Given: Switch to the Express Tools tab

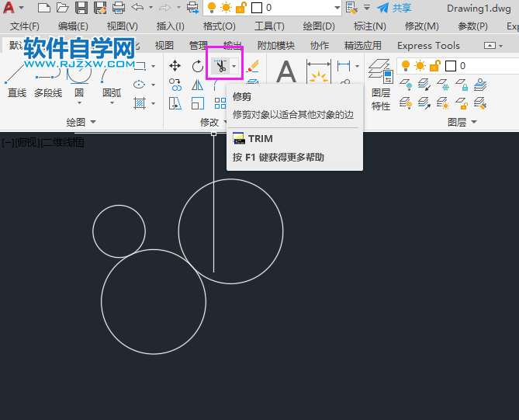Looking at the screenshot, I should [x=428, y=46].
